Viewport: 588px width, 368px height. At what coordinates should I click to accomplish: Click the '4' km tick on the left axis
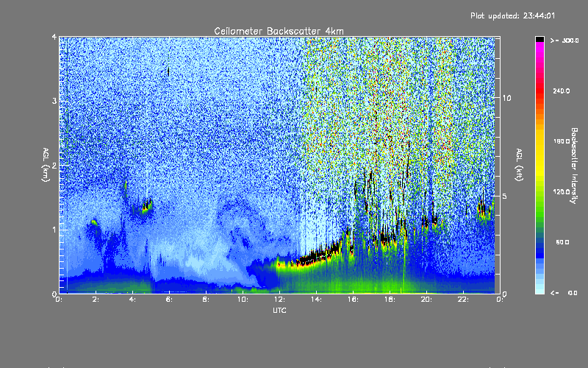[x=54, y=38]
